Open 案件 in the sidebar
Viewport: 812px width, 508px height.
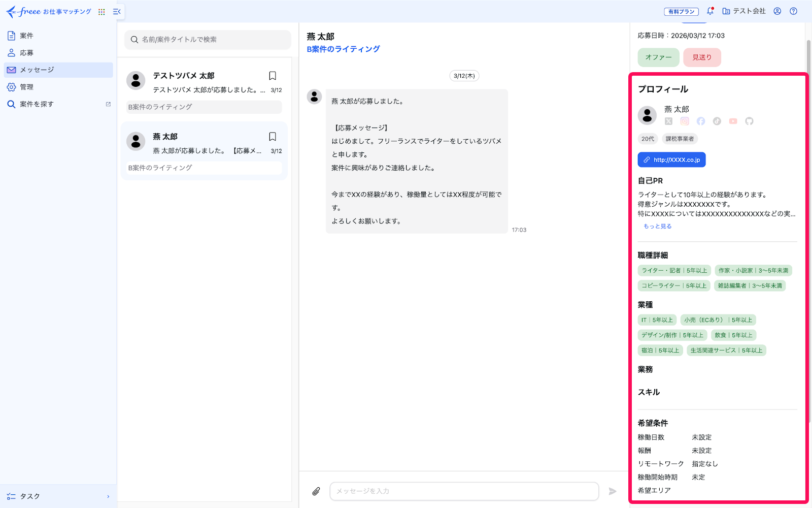58,36
